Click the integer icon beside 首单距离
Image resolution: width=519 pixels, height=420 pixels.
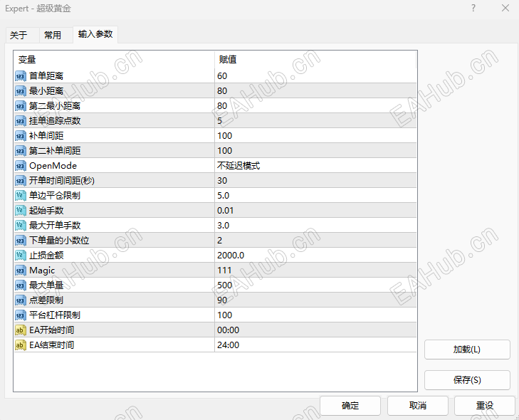pyautogui.click(x=20, y=76)
